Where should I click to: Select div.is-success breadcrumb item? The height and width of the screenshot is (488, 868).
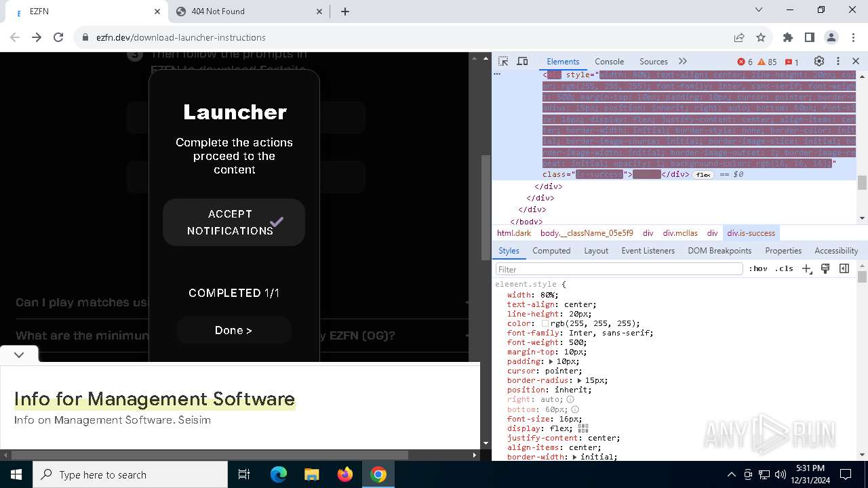pos(751,233)
